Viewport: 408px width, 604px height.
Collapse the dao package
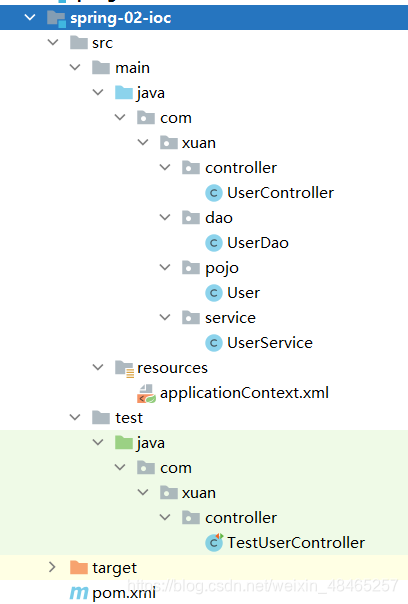click(165, 218)
